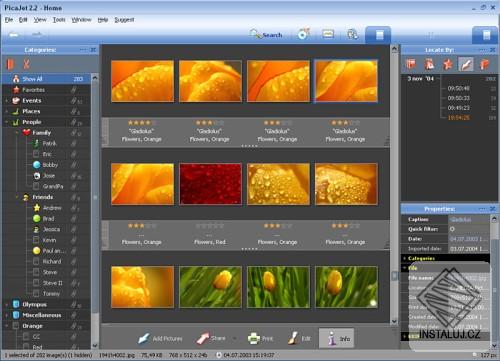Collapse the People category
The height and width of the screenshot is (361, 500).
(x=6, y=122)
